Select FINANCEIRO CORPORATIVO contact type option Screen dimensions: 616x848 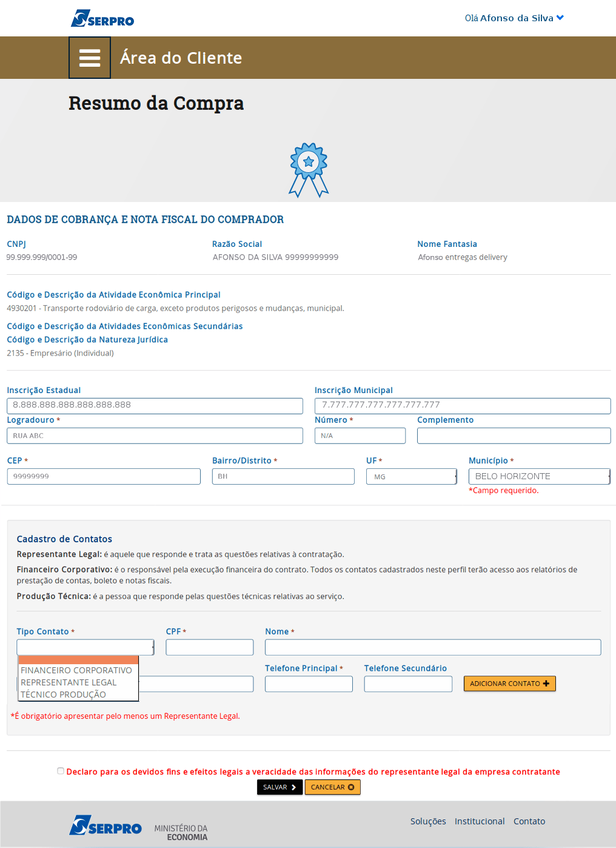tap(76, 670)
